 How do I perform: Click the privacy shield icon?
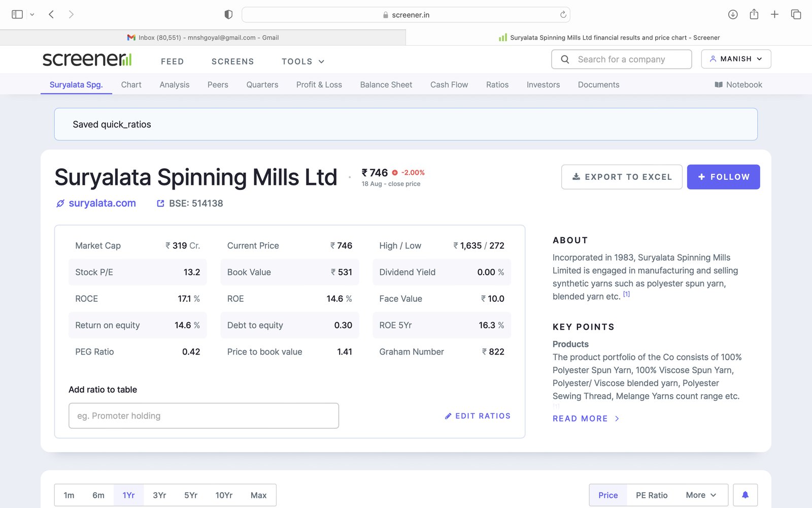[228, 15]
